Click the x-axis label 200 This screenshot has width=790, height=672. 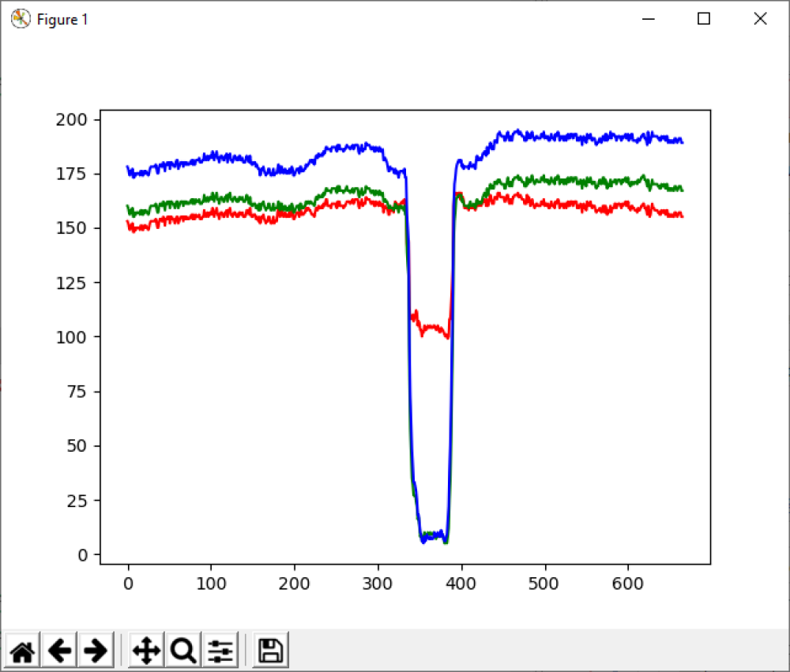pos(294,584)
